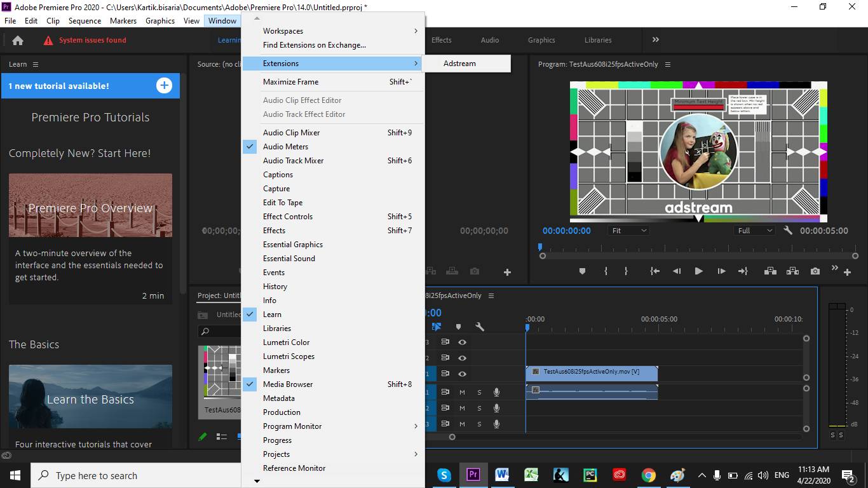Expand the Projects submenu
The height and width of the screenshot is (488, 868).
click(333, 454)
